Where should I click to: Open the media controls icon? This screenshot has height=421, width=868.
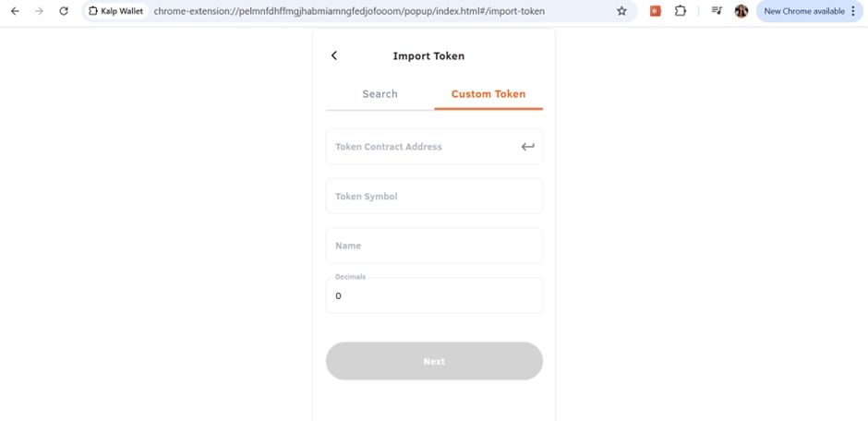(717, 11)
